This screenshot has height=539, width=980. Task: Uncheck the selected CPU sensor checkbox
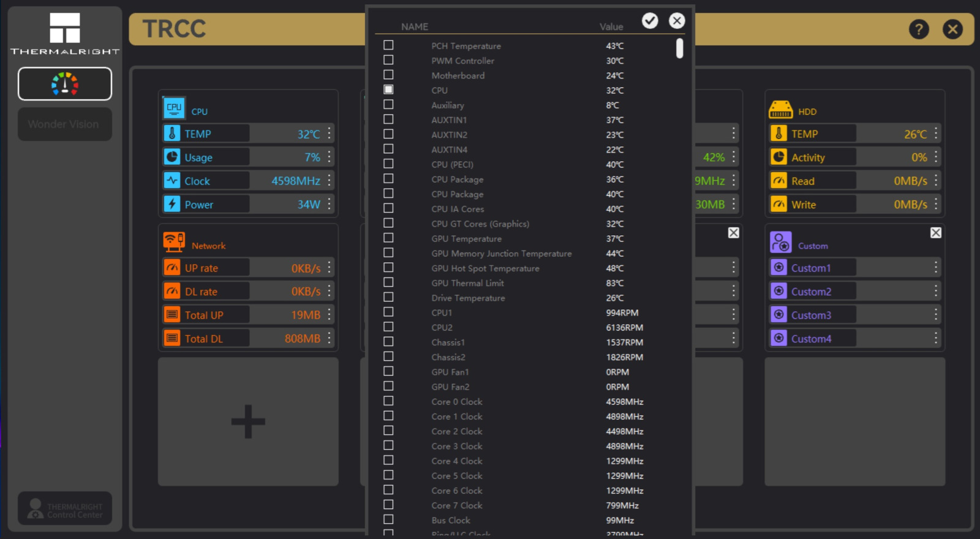coord(388,89)
